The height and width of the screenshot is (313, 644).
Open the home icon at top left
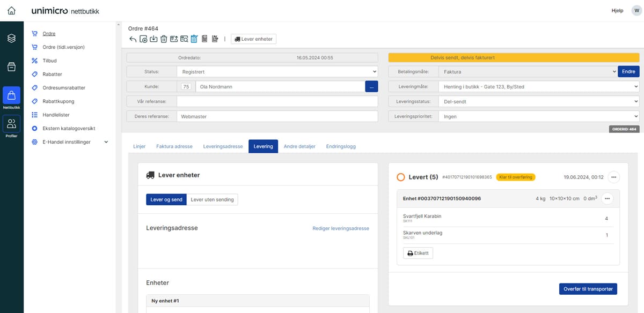11,11
